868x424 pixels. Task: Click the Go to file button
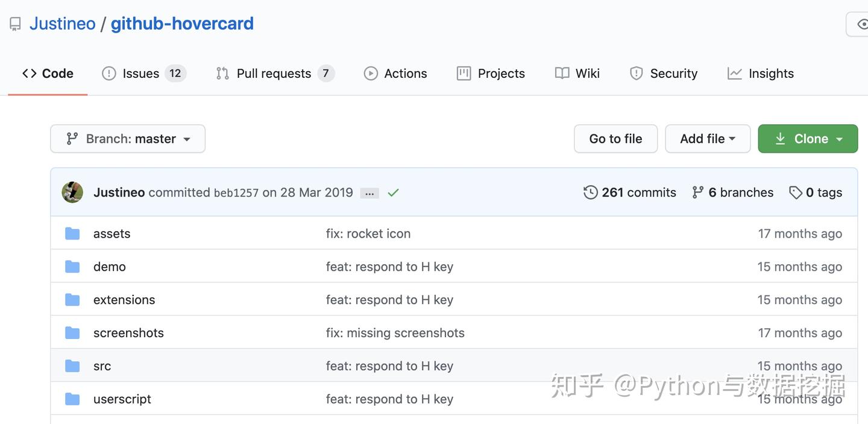(x=615, y=138)
